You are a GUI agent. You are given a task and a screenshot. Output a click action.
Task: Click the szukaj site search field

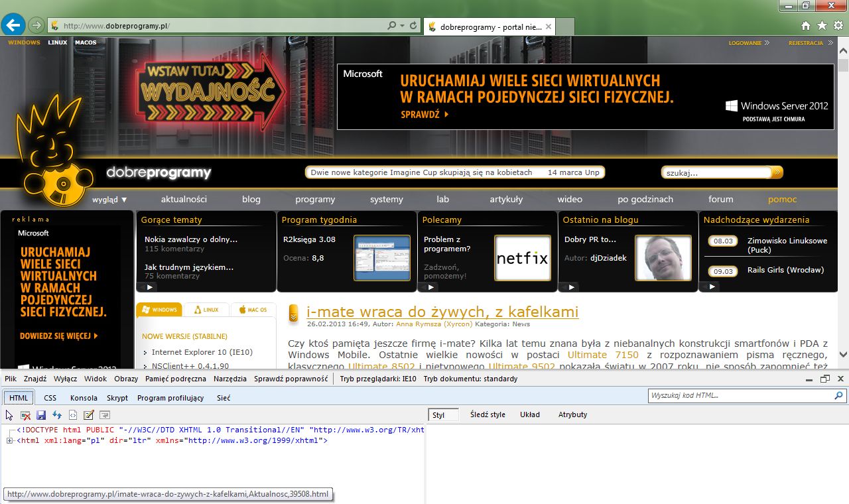coord(718,172)
